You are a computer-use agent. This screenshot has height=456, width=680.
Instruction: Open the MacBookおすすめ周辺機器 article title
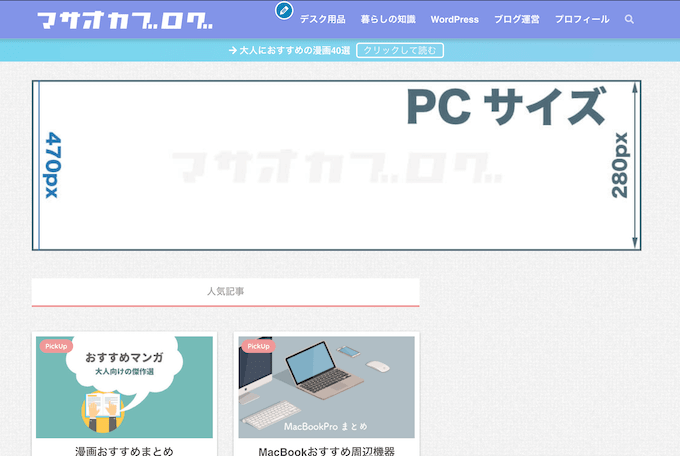click(x=327, y=451)
